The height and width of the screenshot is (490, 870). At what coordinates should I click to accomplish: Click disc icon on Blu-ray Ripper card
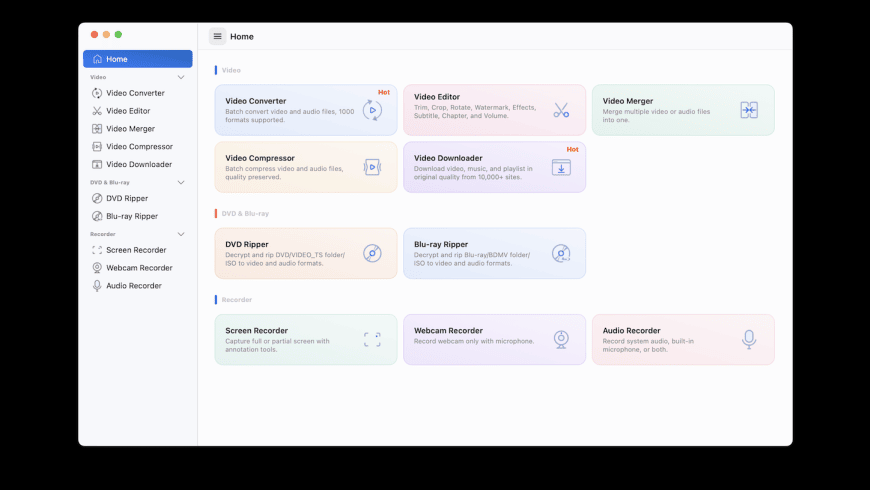pos(561,253)
